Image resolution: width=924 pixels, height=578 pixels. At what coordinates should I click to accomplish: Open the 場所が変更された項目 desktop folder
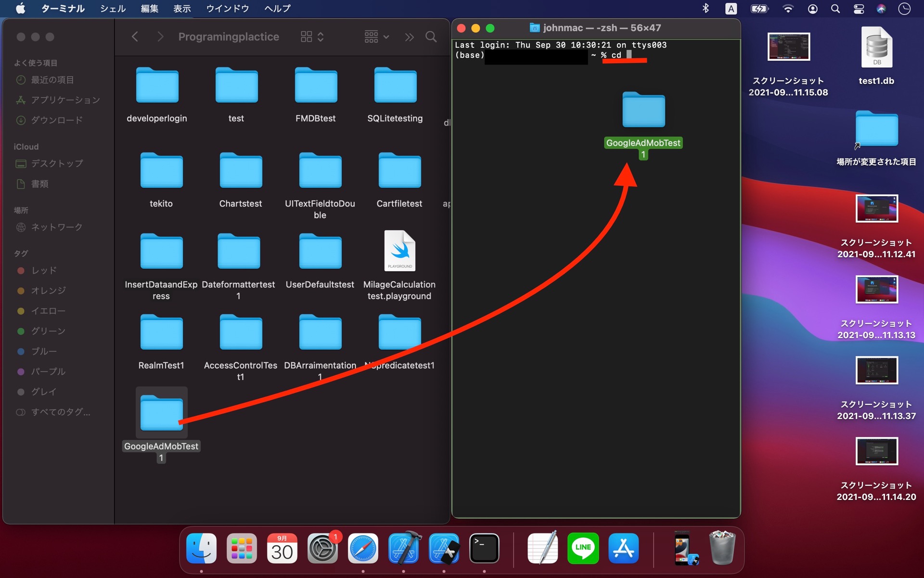pyautogui.click(x=877, y=129)
